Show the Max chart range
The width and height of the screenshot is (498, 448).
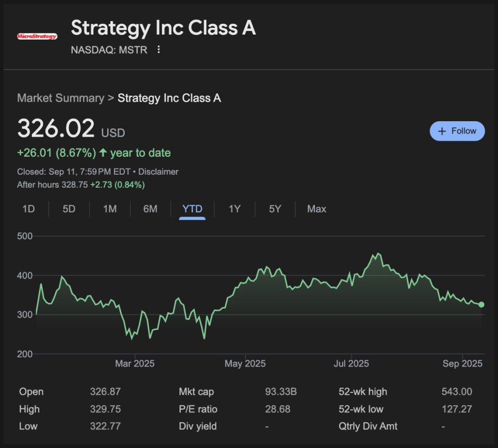click(x=317, y=209)
